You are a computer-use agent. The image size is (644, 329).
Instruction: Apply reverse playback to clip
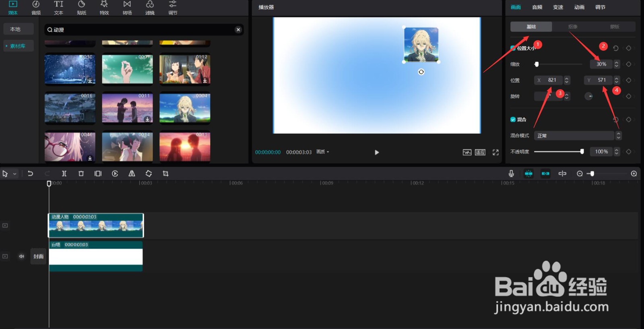(x=115, y=174)
